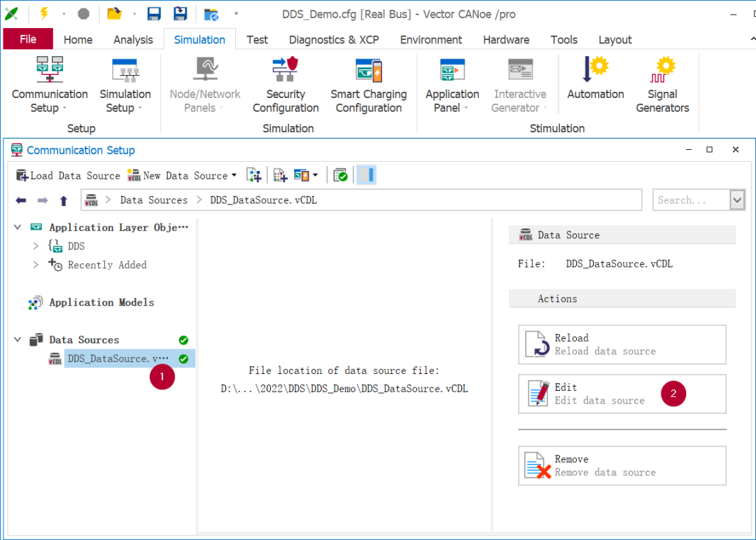Switch to the Test ribbon tab
The width and height of the screenshot is (756, 540).
point(257,39)
